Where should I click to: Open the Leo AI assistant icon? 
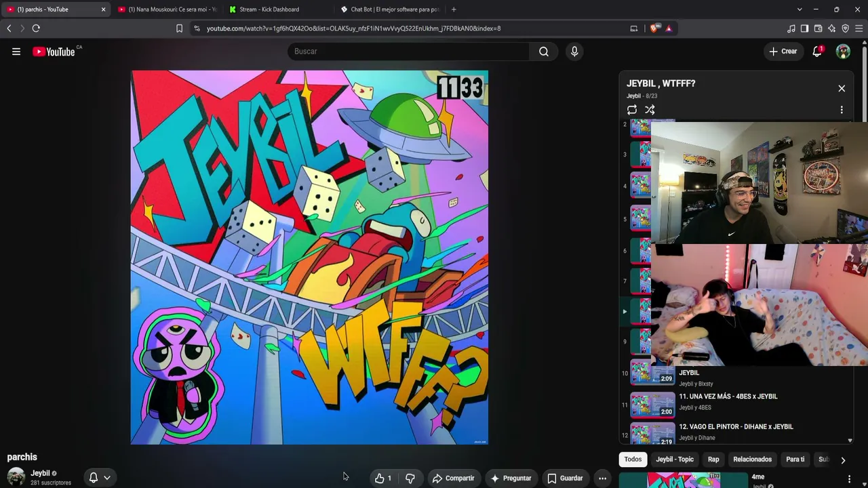coord(831,28)
